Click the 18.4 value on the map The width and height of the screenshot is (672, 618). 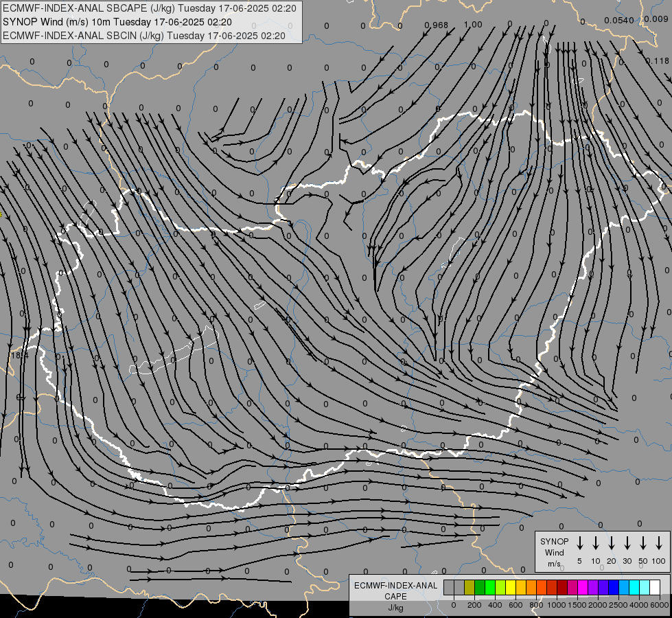pyautogui.click(x=19, y=356)
